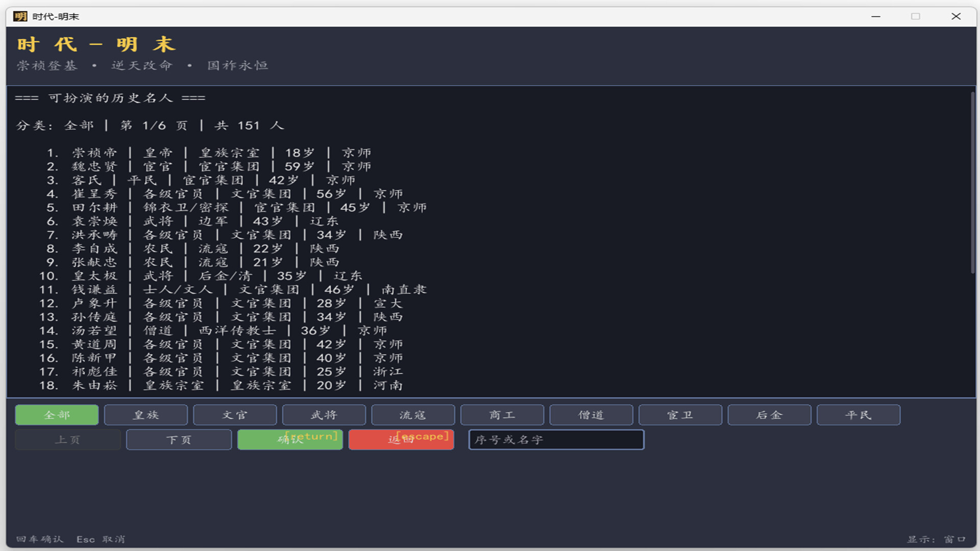Select row 5 田尔耕
This screenshot has width=980, height=551.
pyautogui.click(x=237, y=208)
